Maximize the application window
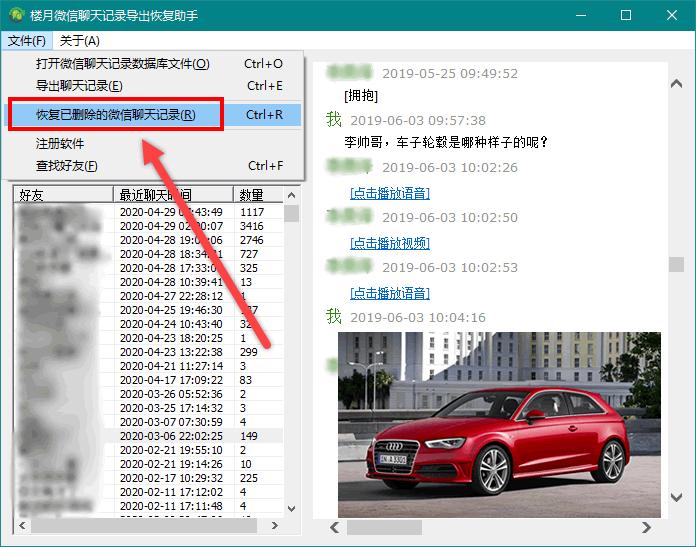Image resolution: width=696 pixels, height=547 pixels. [x=626, y=16]
